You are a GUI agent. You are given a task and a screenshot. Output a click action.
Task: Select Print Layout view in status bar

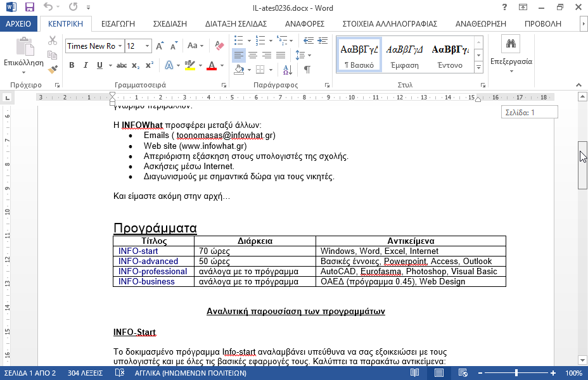pos(438,373)
